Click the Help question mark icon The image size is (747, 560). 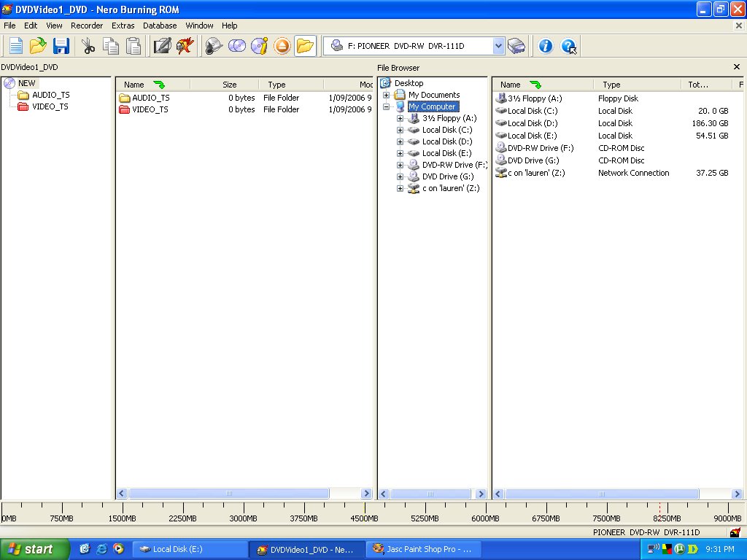pyautogui.click(x=568, y=46)
